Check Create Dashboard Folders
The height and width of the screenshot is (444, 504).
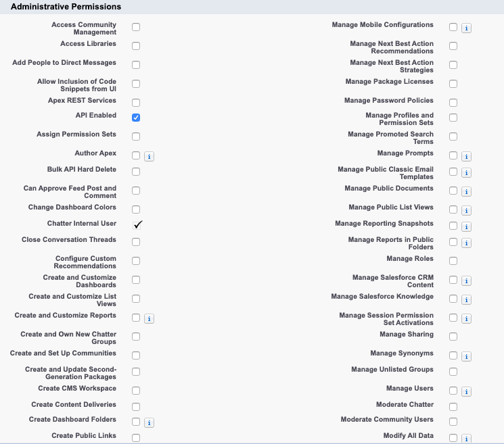click(x=136, y=422)
